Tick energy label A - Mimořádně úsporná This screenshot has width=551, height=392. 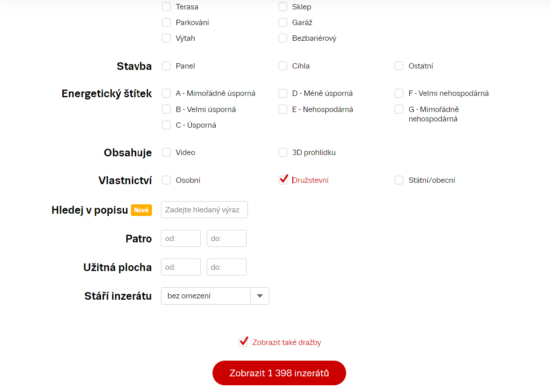[166, 93]
